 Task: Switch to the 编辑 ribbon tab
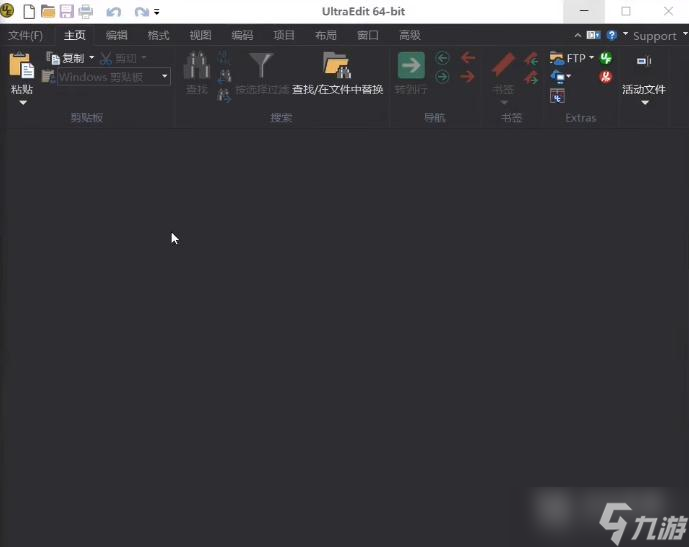116,35
